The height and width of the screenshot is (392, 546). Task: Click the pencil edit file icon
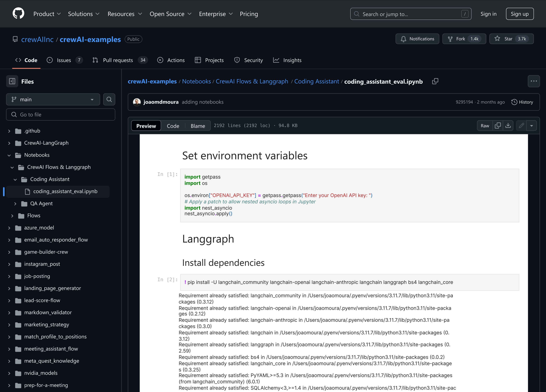point(521,125)
